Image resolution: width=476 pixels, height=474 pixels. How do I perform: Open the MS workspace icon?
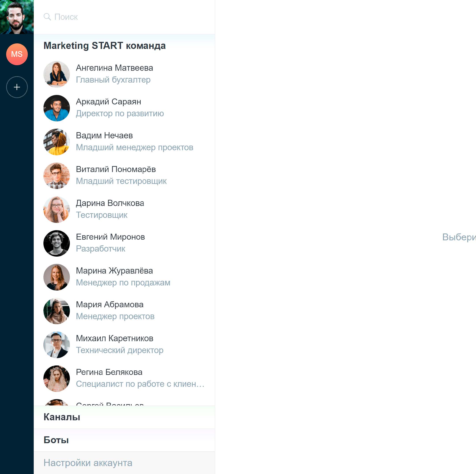[17, 54]
